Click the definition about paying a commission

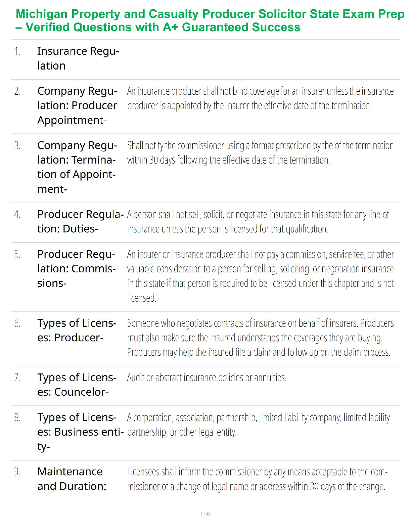tap(260, 276)
